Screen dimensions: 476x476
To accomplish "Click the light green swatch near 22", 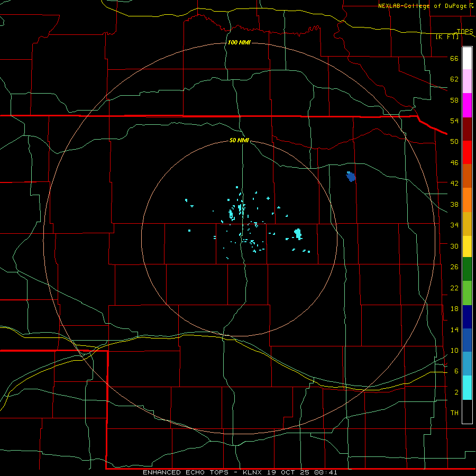I will point(467,293).
